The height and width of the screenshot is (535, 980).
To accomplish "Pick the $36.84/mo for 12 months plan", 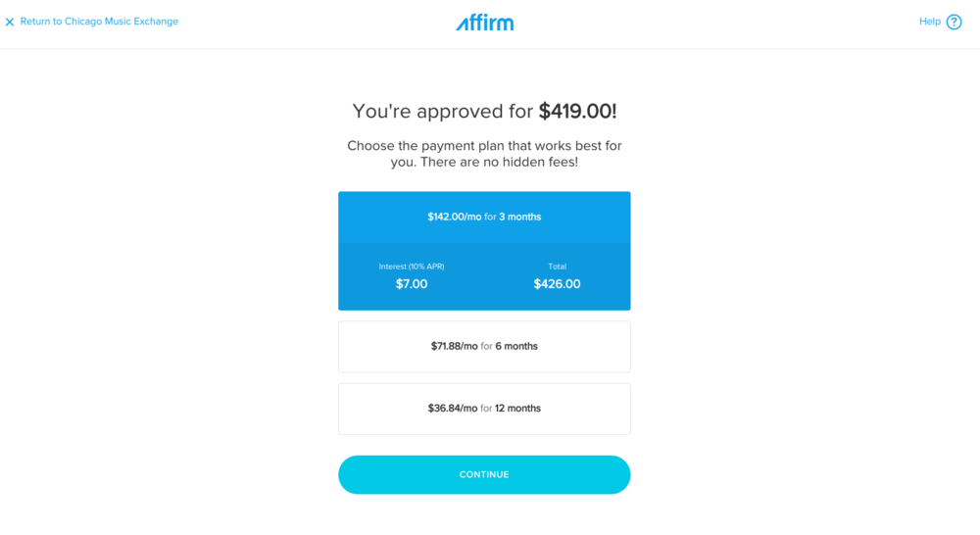I will click(x=484, y=409).
